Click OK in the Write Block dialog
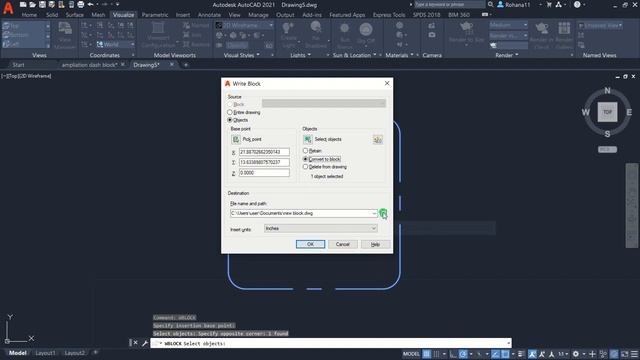Image resolution: width=640 pixels, height=360 pixels. 310,244
